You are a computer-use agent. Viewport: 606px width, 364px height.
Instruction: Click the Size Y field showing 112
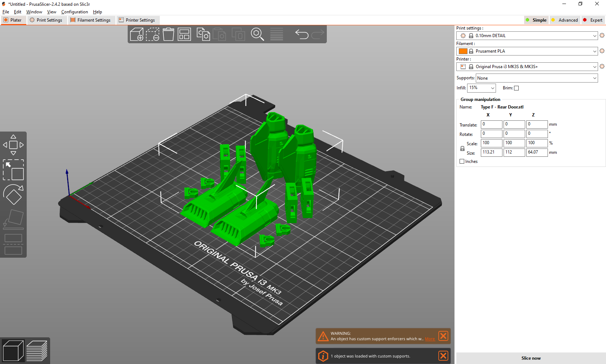[x=514, y=152]
